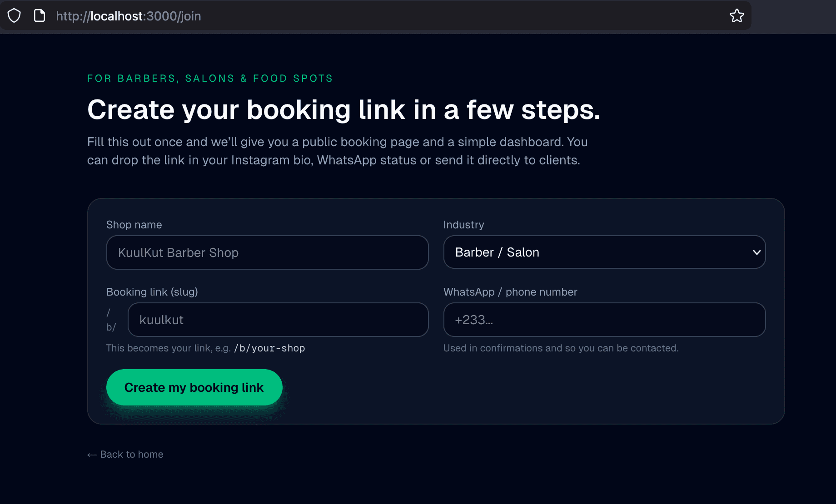
Task: Click the "Booking link (slug)" label
Action: point(152,292)
